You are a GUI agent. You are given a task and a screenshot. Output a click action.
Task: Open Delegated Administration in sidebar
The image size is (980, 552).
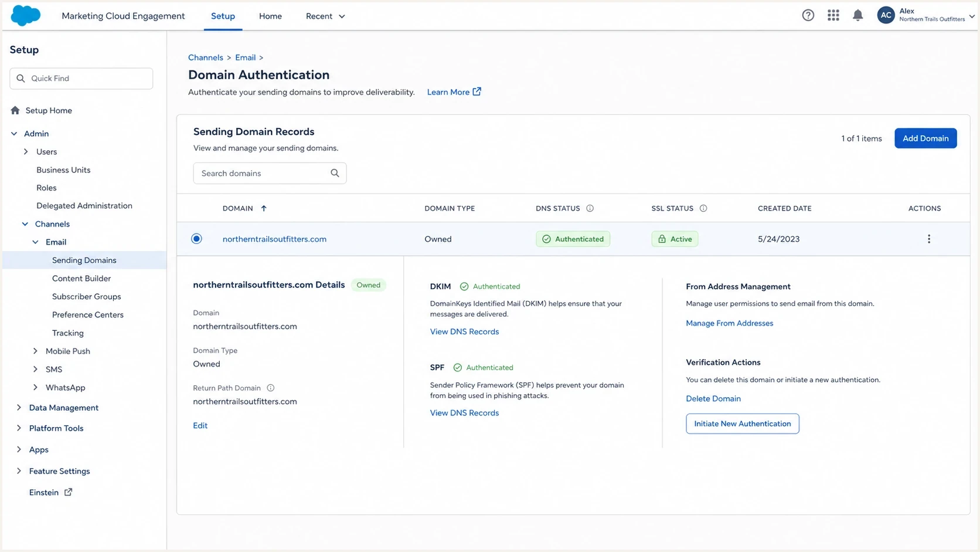(84, 206)
